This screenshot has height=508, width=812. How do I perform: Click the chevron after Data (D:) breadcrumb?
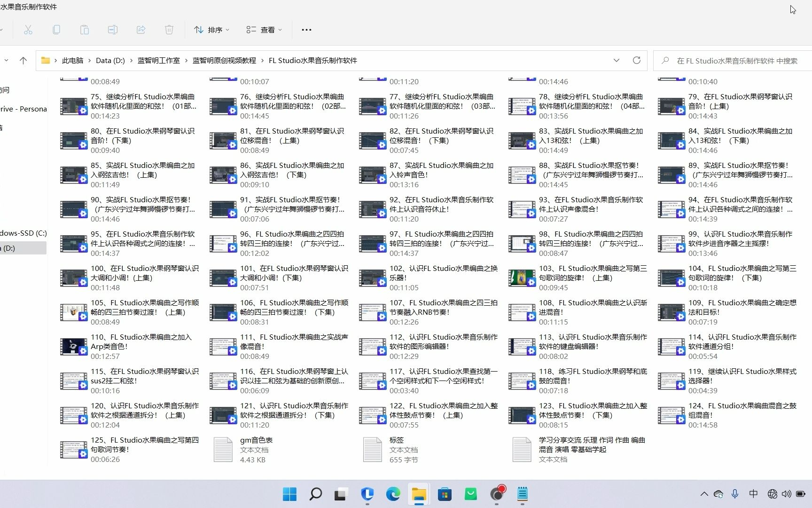tap(131, 61)
